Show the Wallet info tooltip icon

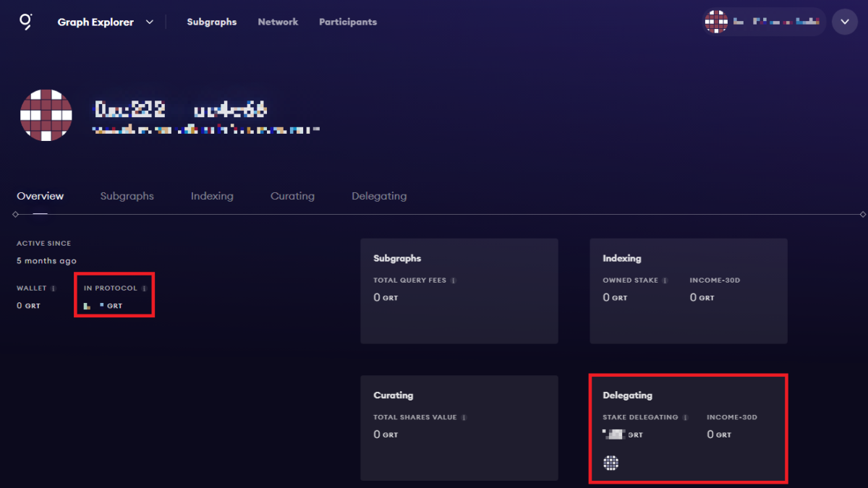[x=55, y=288]
